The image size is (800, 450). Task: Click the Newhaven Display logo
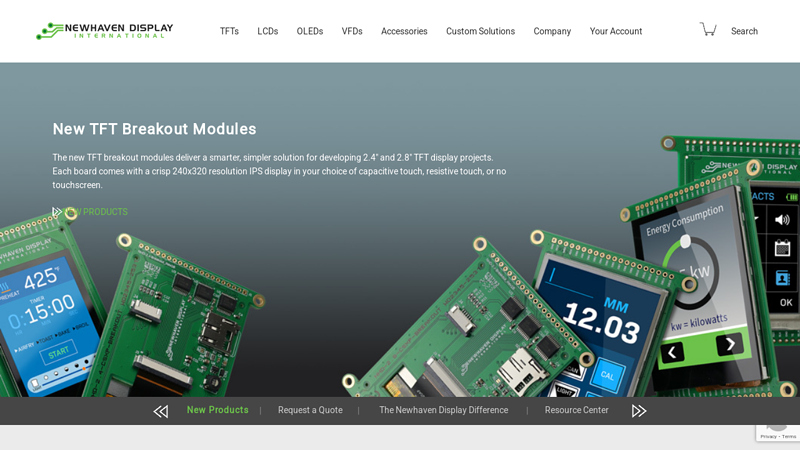click(x=104, y=31)
